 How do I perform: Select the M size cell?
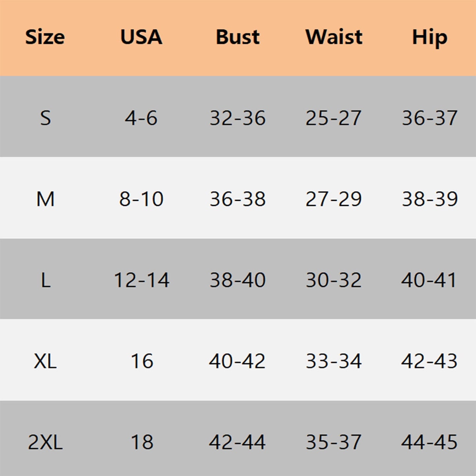pyautogui.click(x=45, y=199)
